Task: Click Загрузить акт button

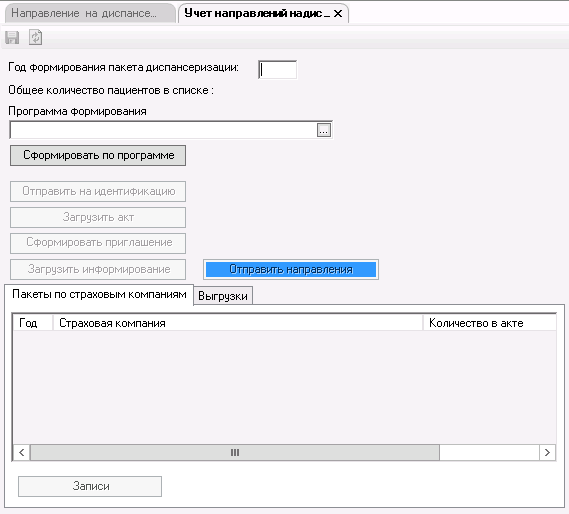Action: [x=98, y=217]
